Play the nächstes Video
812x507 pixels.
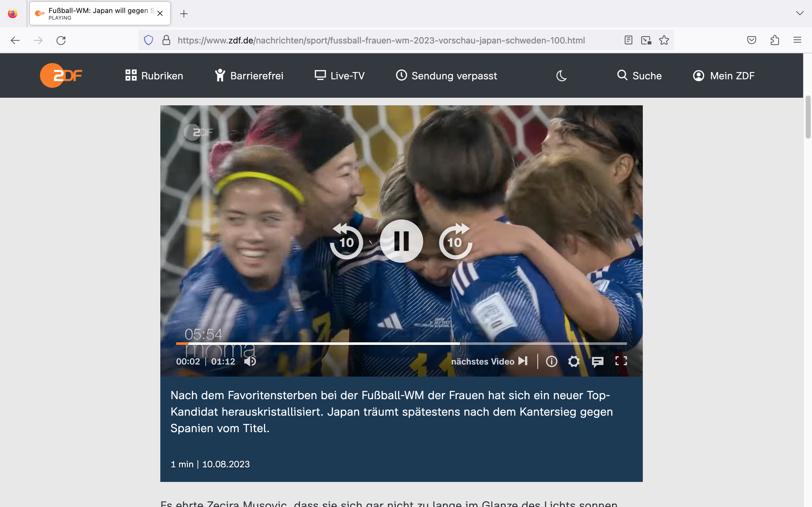522,361
